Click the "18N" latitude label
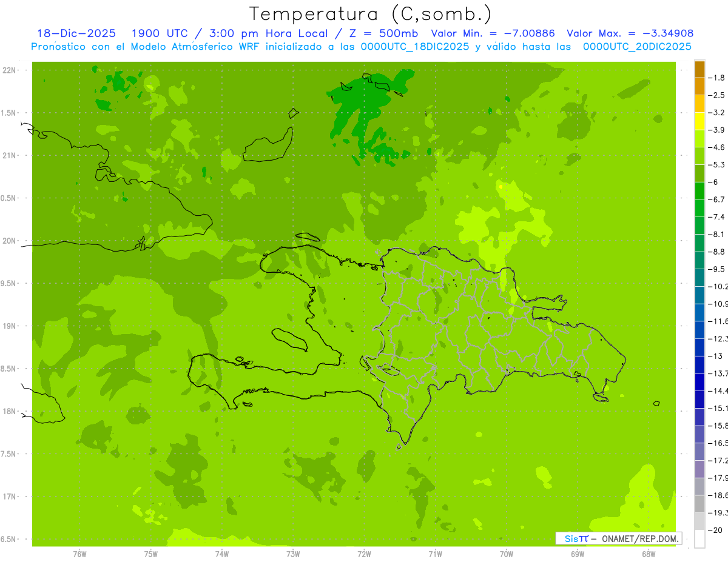This screenshot has width=728, height=562. [x=8, y=411]
